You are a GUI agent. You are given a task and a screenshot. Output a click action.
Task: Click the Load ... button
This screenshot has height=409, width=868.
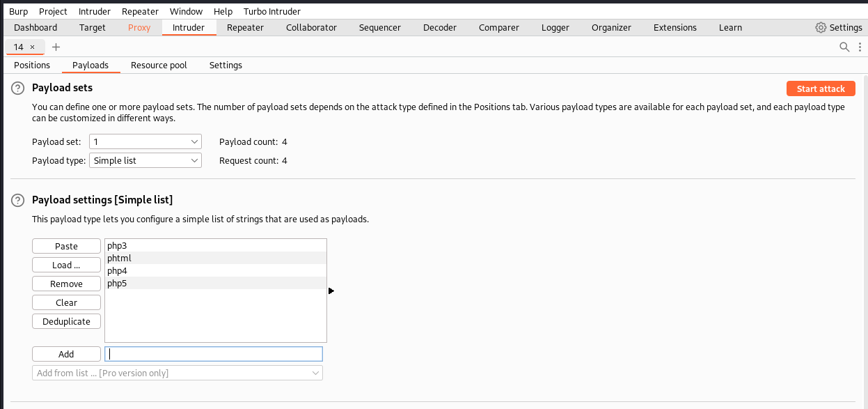(x=66, y=265)
